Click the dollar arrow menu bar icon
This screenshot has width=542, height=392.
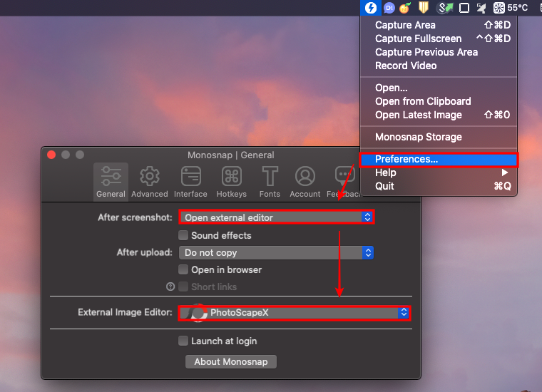point(444,8)
